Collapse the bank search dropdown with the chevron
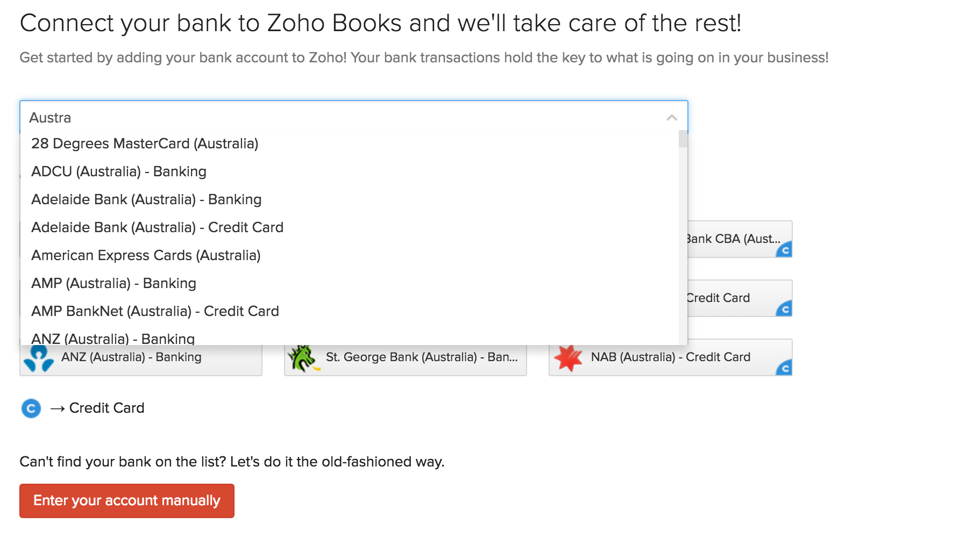Screen dimensions: 966x560 point(671,117)
